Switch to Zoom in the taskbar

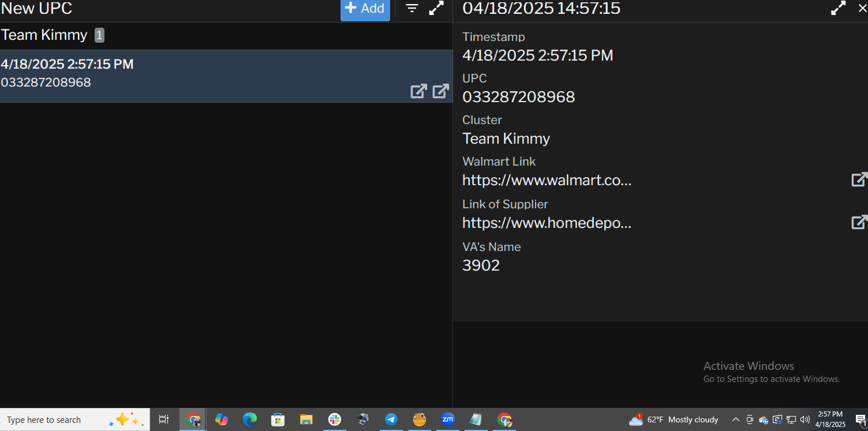click(448, 420)
